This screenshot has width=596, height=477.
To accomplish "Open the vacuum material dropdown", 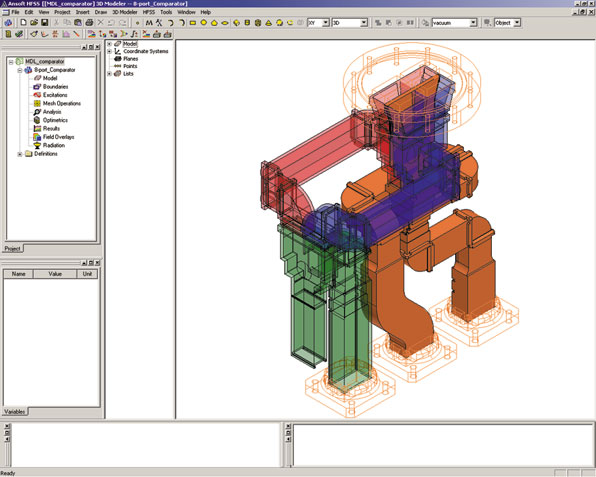I will click(x=473, y=23).
